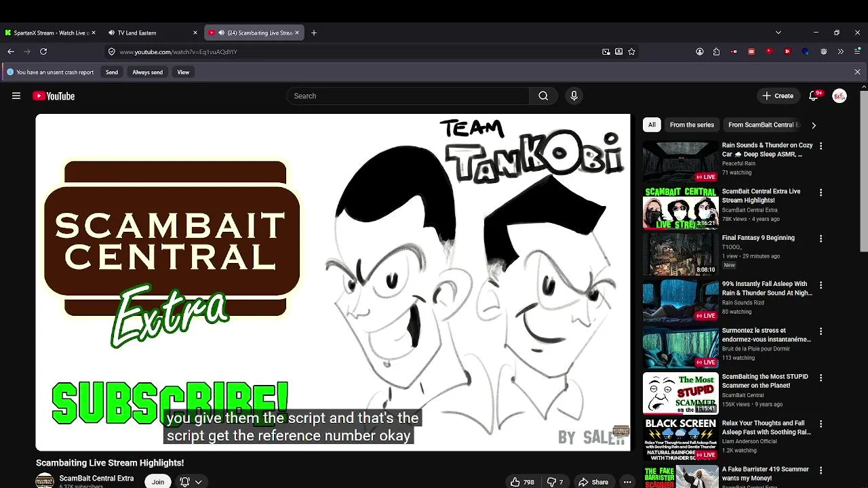Open ScamBait Central Extra channel name link
Screen dimensions: 868x488
[96, 478]
